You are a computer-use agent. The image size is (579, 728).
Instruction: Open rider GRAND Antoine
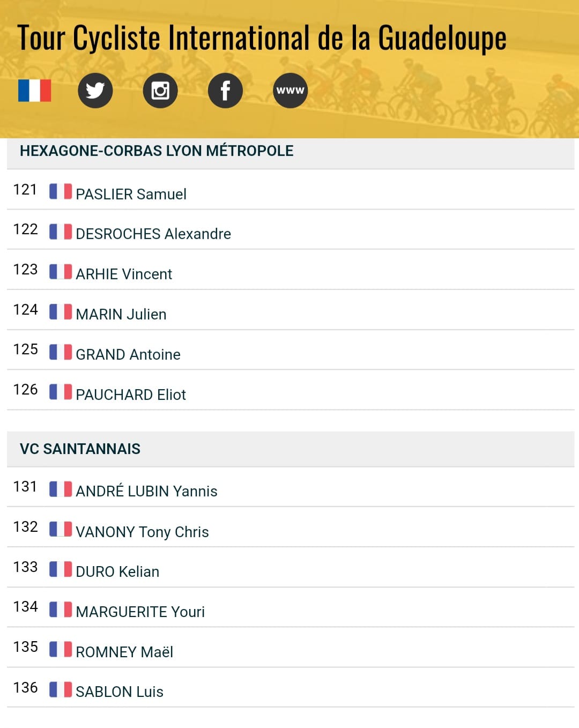pos(128,354)
